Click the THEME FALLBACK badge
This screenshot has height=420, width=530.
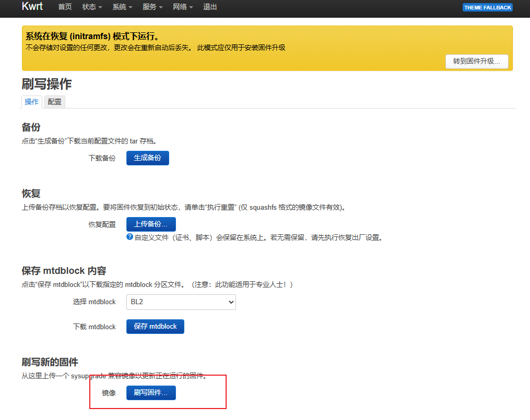point(488,8)
